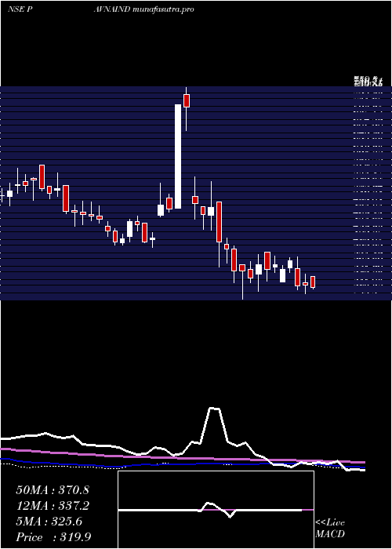The height and width of the screenshot is (549, 392).
Task: Click the <<Live MACD label
Action: pyautogui.click(x=330, y=528)
